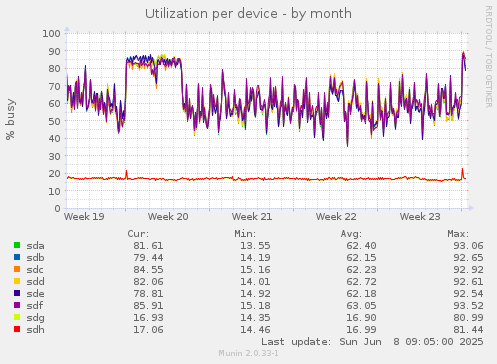Click sdf current value 85.91
Image resolution: width=497 pixels, height=364 pixels.
[148, 306]
